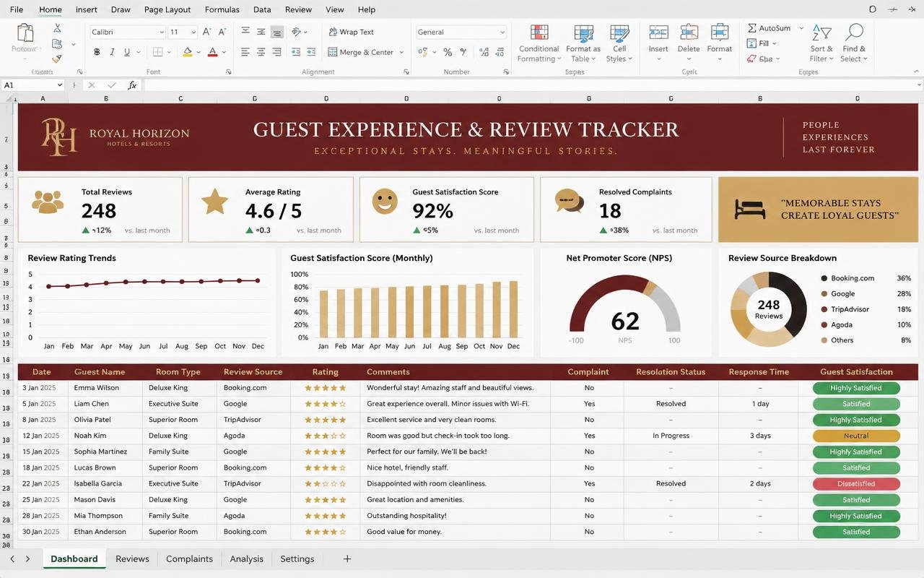924x578 pixels.
Task: Center text horizontally
Action: click(x=261, y=52)
